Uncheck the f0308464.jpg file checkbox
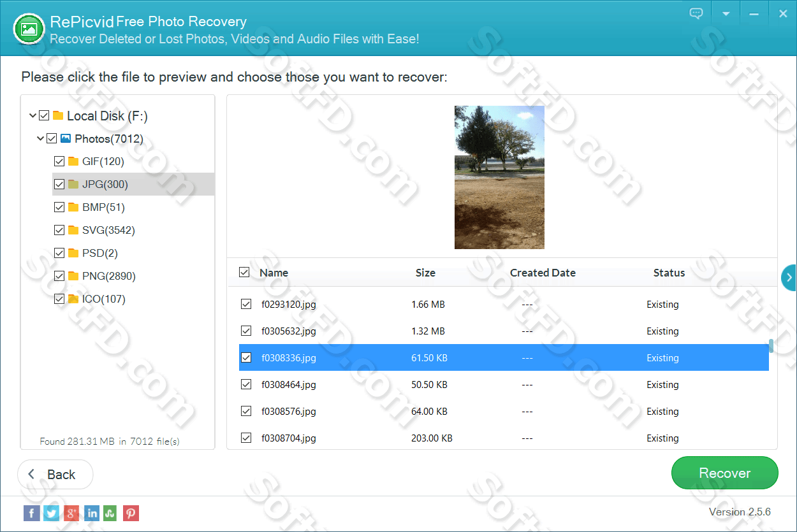 click(246, 384)
